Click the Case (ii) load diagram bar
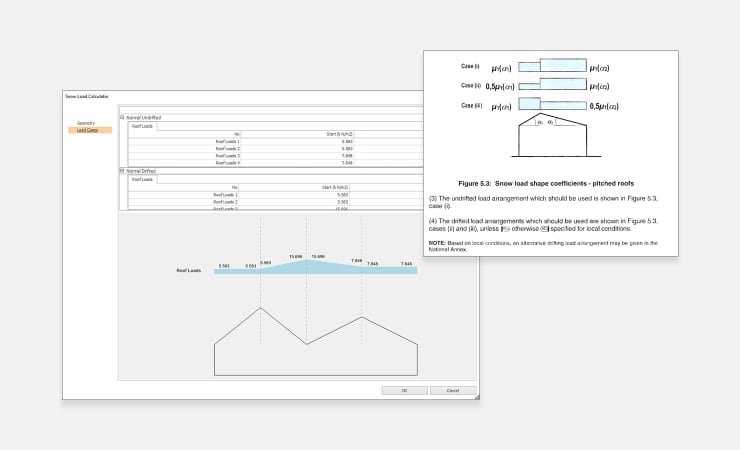The width and height of the screenshot is (740, 450). [553, 84]
